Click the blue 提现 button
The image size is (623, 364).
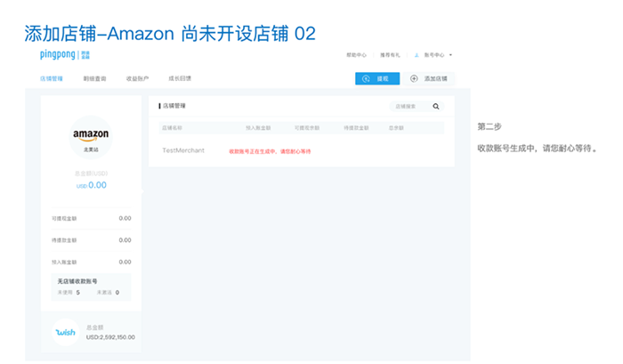click(x=377, y=78)
